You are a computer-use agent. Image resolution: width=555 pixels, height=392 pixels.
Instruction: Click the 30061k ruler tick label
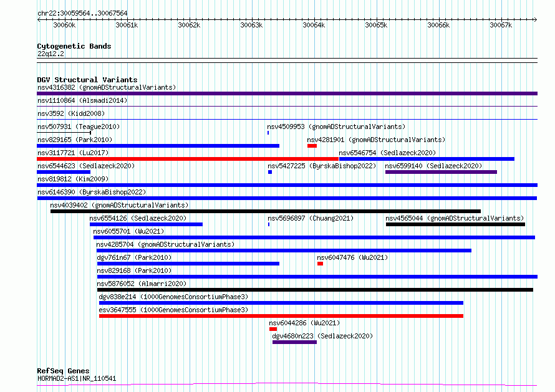(127, 25)
